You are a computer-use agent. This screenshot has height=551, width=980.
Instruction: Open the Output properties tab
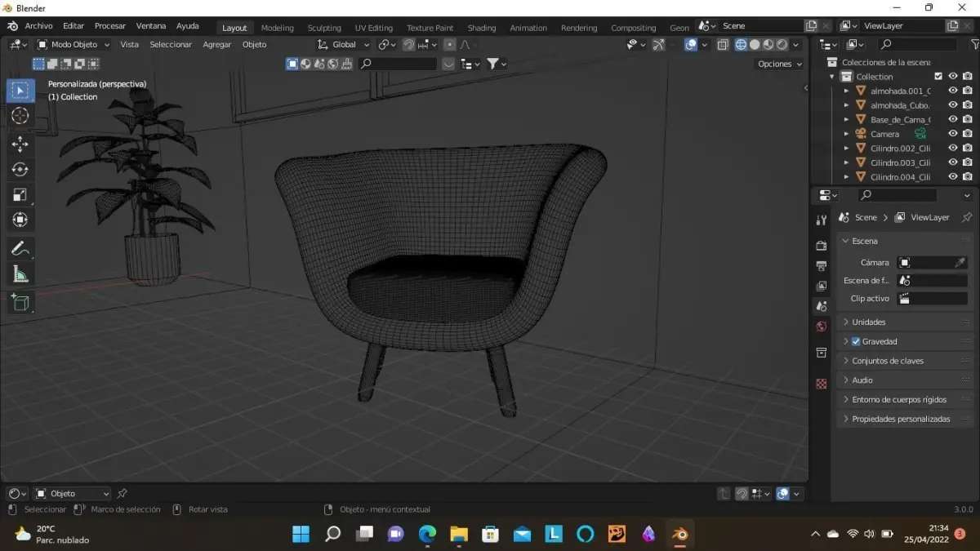822,266
